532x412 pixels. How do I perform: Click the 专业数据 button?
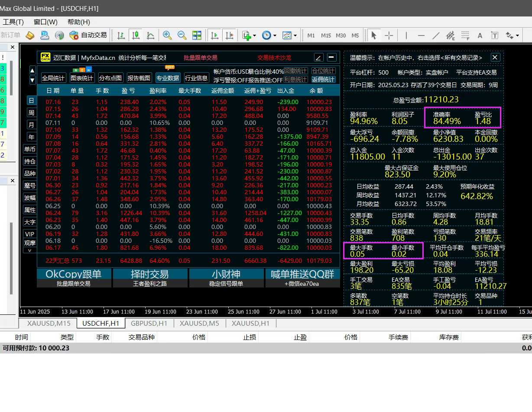pyautogui.click(x=168, y=78)
